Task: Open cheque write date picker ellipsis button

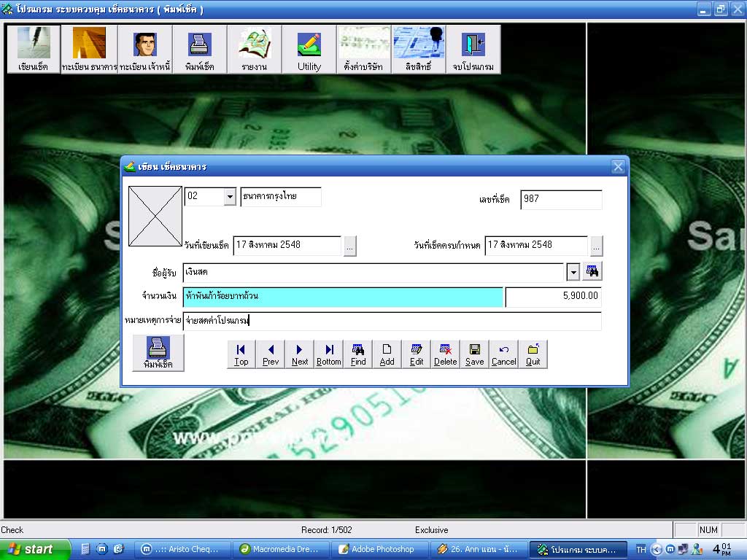Action: [350, 246]
